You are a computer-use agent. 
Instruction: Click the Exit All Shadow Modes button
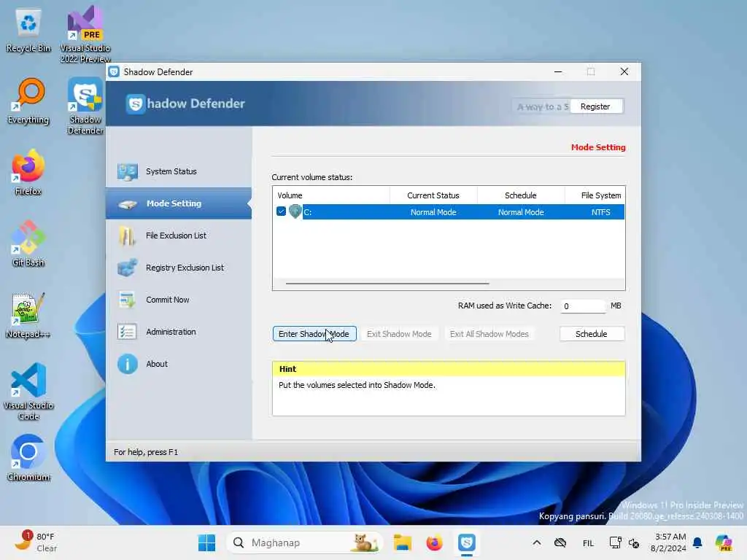tap(489, 334)
